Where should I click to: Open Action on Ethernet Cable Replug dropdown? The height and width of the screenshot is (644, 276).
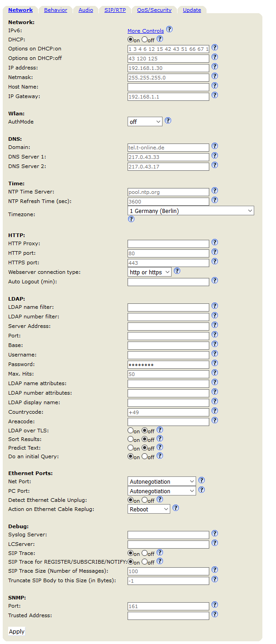(x=148, y=509)
